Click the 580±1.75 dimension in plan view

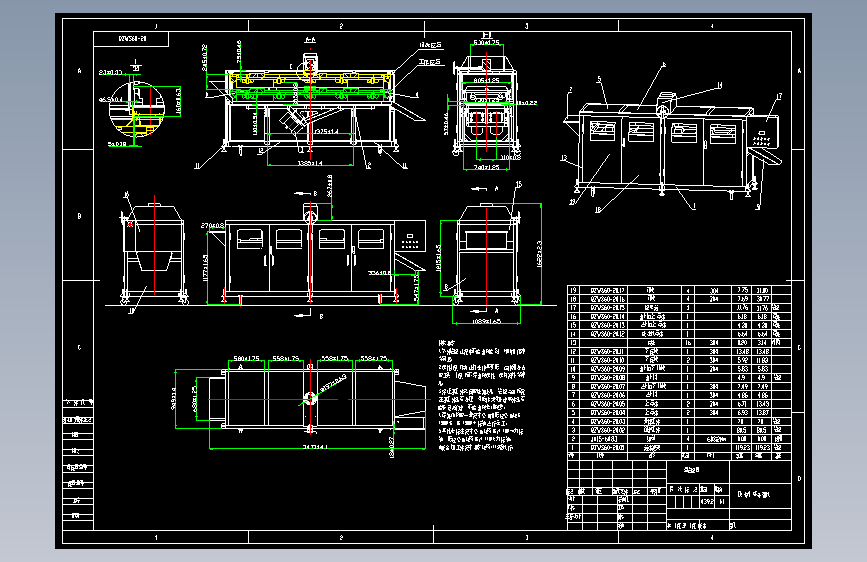point(246,358)
